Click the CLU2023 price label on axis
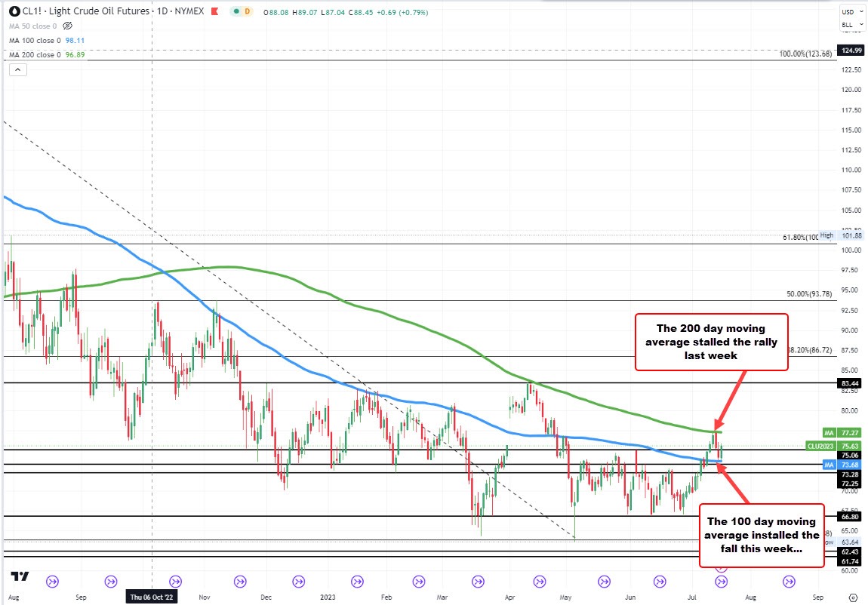Viewport: 868px width, 605px height. [x=839, y=446]
